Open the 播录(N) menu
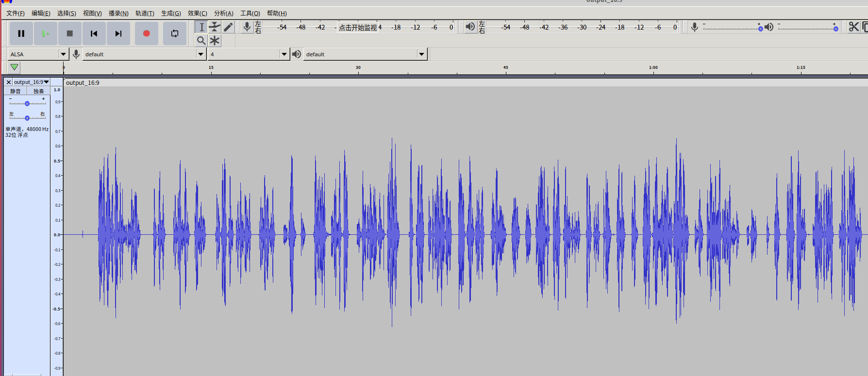The width and height of the screenshot is (868, 376). (x=118, y=14)
